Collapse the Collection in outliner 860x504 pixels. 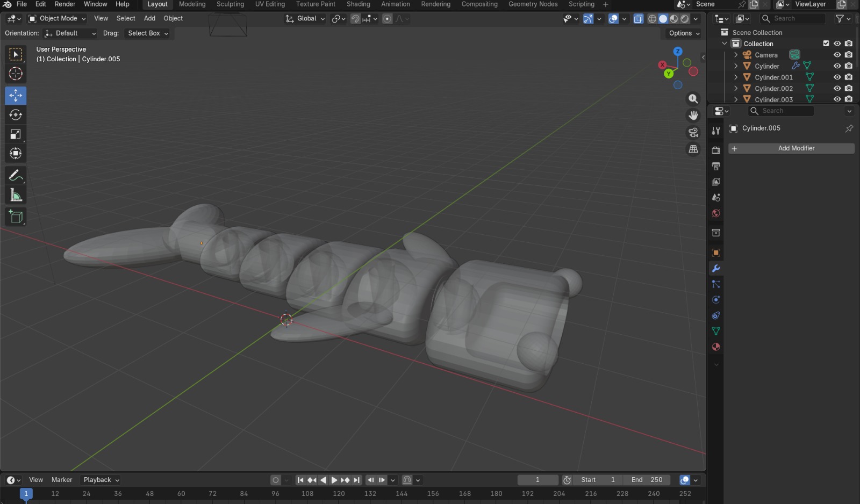pos(725,44)
